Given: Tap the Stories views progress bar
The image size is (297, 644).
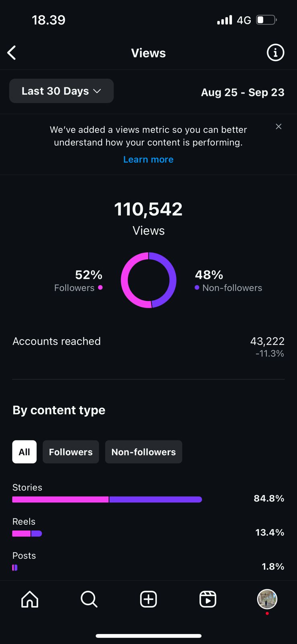Looking at the screenshot, I should click(107, 500).
